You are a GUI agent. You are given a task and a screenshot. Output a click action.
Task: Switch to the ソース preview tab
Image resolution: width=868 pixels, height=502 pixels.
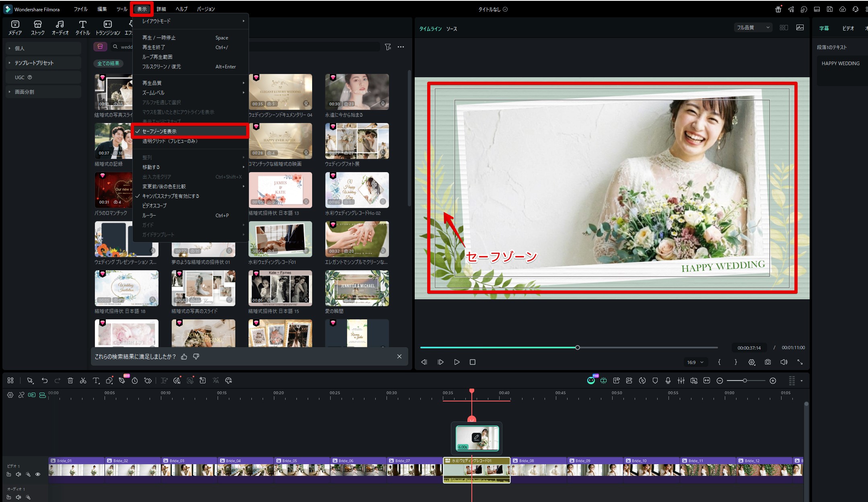tap(452, 29)
